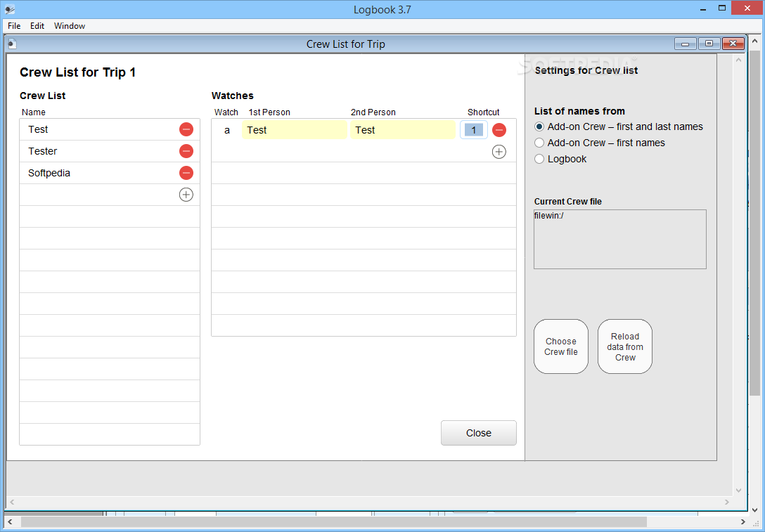The image size is (765, 532).
Task: Select Add-on Crew first names option
Action: 539,143
